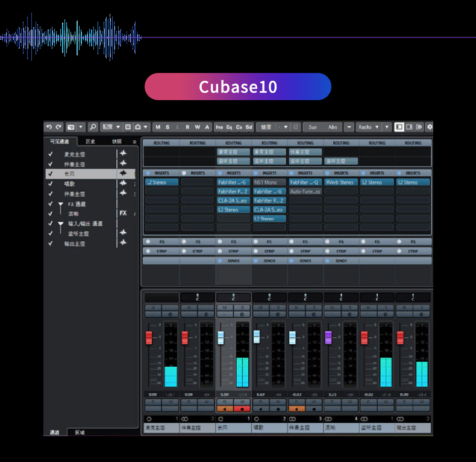
Task: Switch to the 区域 tab at the bottom left
Action: (x=80, y=432)
